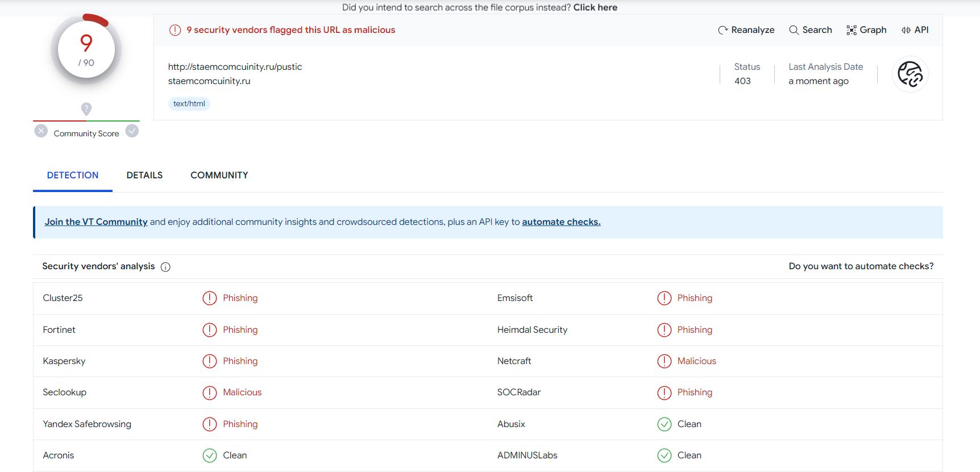Open the API option
Screen dimensions: 980x472
(915, 30)
